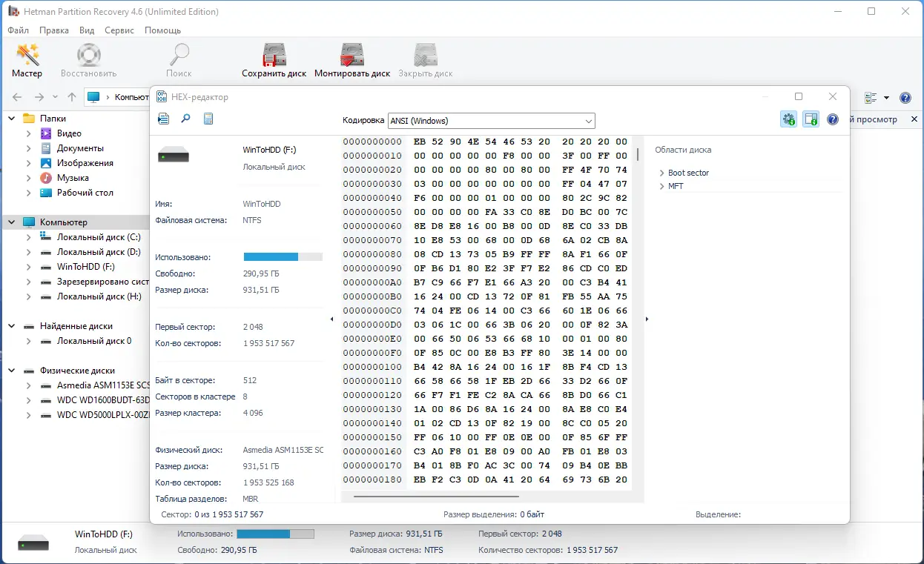Open the Помощь menu
924x564 pixels.
click(162, 30)
